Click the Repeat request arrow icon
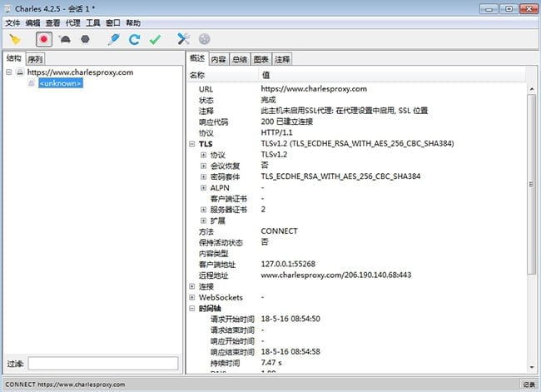This screenshot has width=541, height=392. pos(134,39)
